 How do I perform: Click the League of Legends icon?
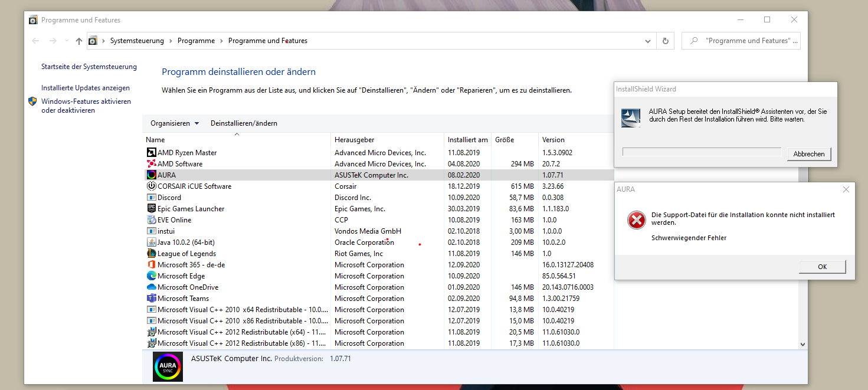[151, 254]
